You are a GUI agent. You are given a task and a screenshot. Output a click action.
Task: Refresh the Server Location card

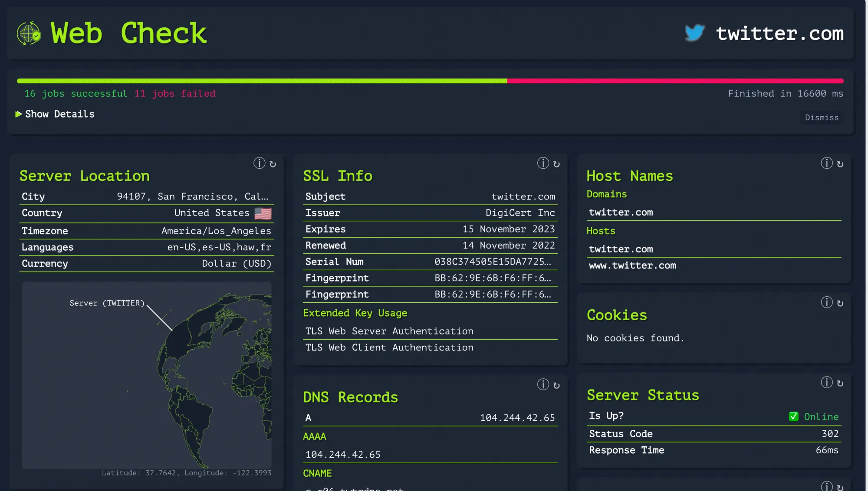point(273,164)
